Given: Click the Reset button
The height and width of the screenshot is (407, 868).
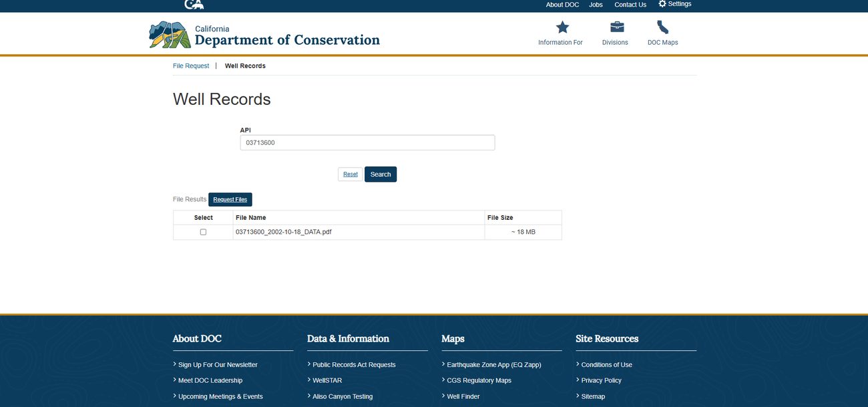Looking at the screenshot, I should [351, 174].
